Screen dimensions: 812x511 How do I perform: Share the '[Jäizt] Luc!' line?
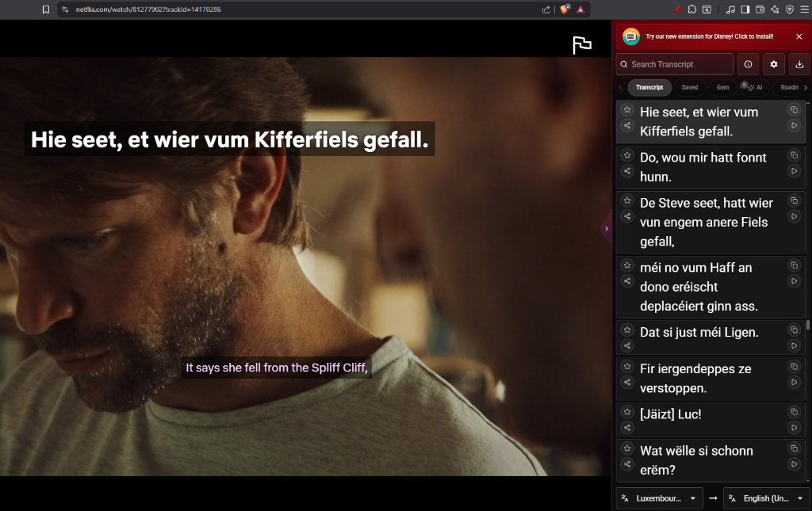[x=627, y=429]
